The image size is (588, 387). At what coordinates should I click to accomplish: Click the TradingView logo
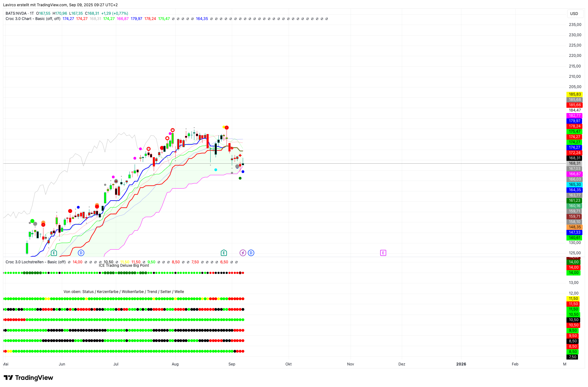point(28,378)
